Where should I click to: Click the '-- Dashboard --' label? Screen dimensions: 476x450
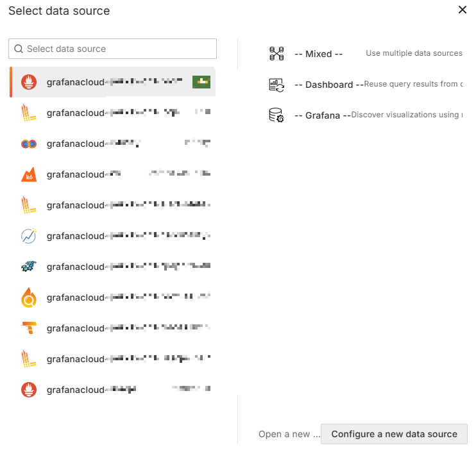pyautogui.click(x=329, y=85)
